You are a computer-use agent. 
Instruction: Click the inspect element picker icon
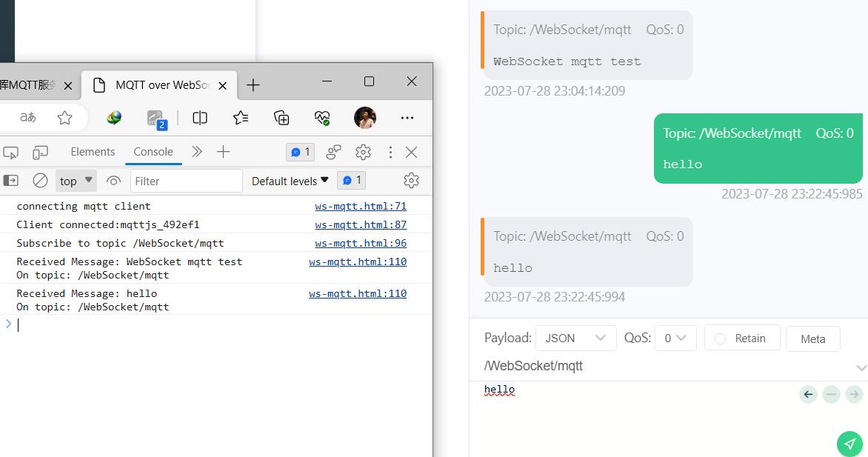click(10, 153)
